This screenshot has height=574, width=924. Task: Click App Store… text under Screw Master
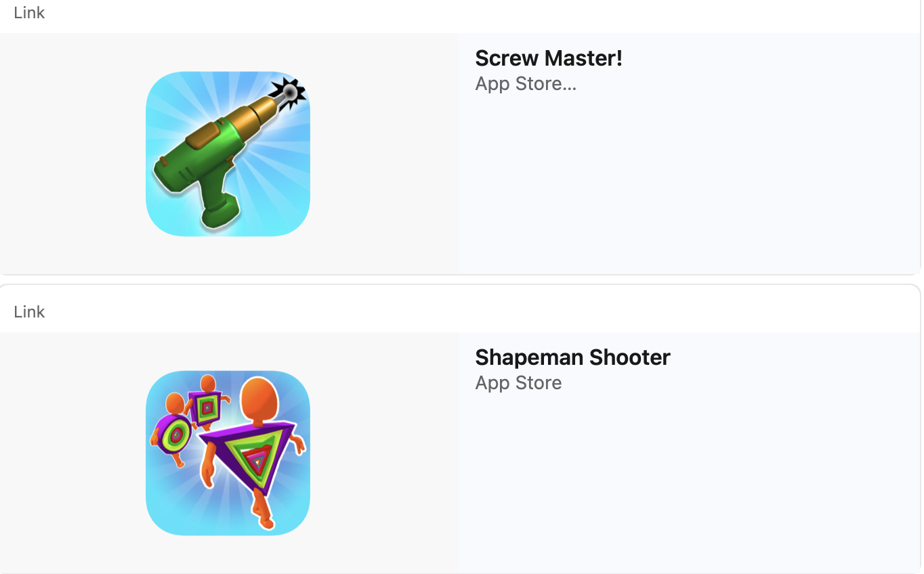coord(526,84)
